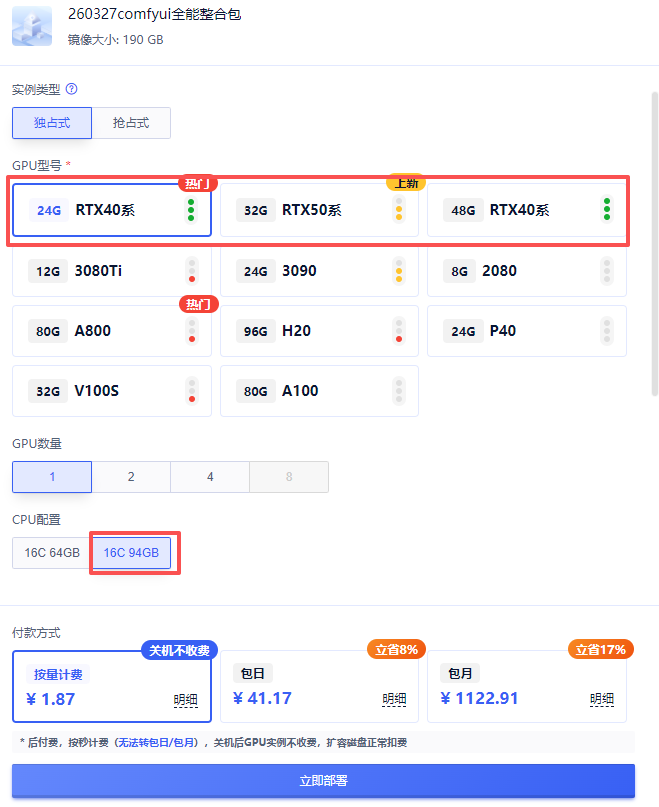Viewport: 659px width, 807px height.
Task: Click availability indicator on 32G RTX50系 card
Action: pyautogui.click(x=399, y=210)
